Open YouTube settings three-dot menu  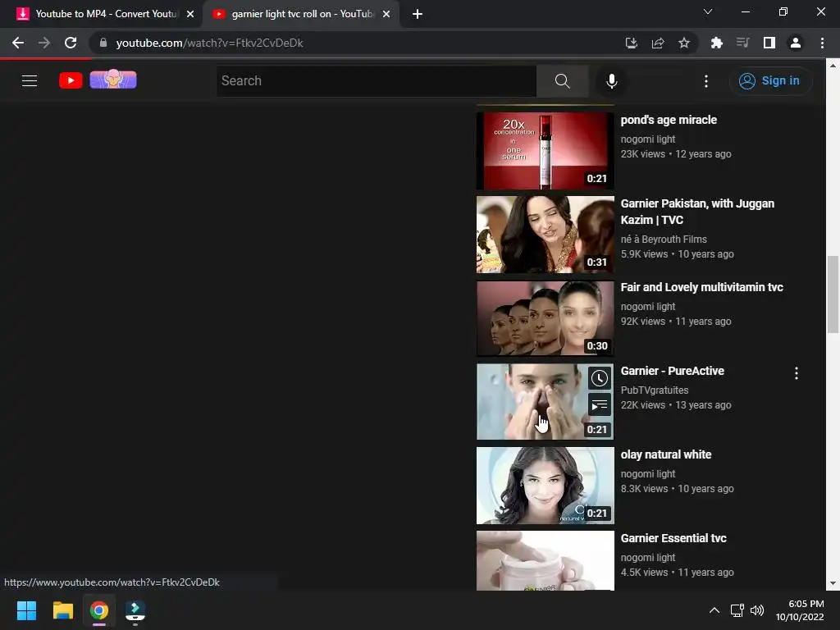tap(706, 81)
